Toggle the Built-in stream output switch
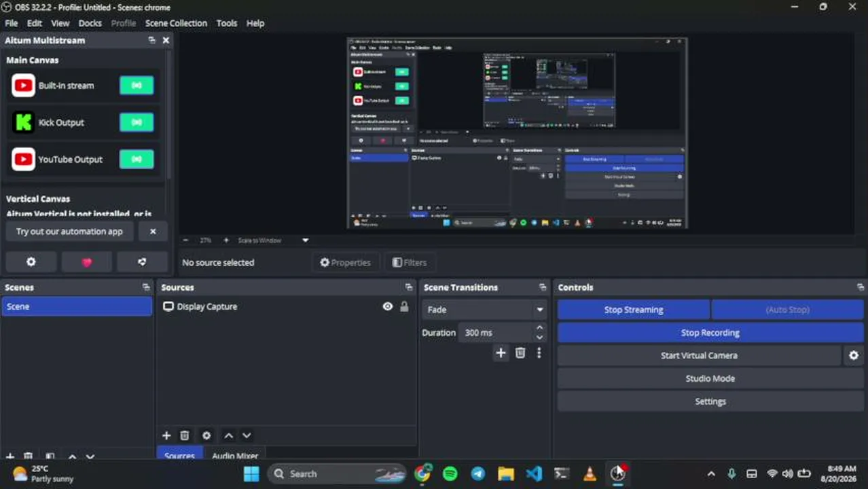This screenshot has width=868, height=489. point(137,86)
